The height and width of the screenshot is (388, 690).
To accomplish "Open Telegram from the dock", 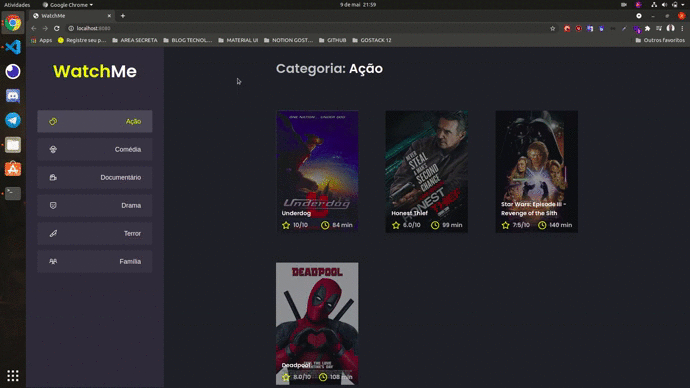I will [13, 120].
